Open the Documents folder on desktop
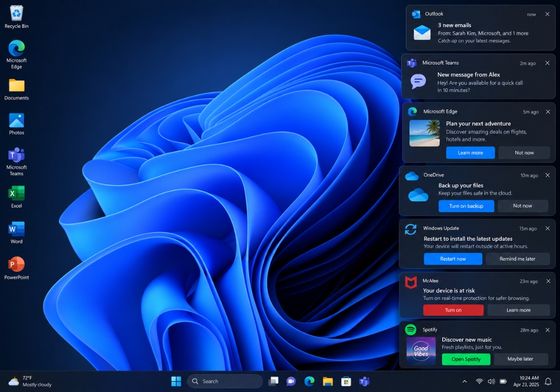 click(16, 90)
